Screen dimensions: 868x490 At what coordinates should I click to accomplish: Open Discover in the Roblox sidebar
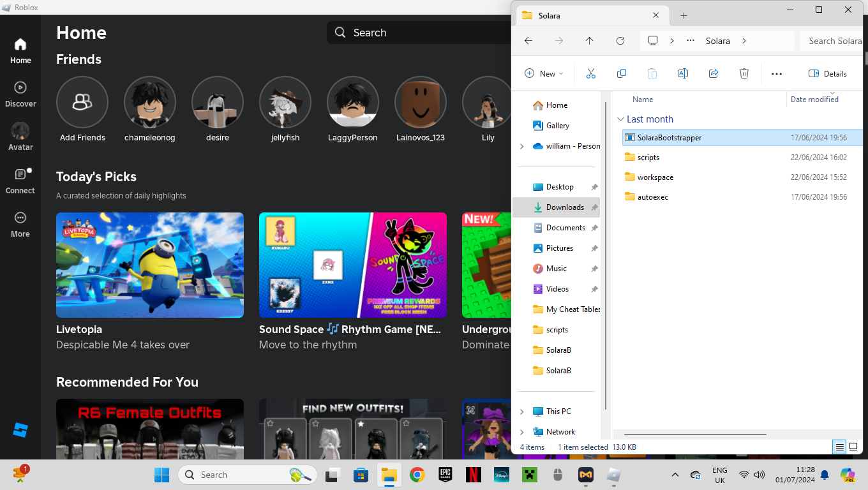coord(20,94)
